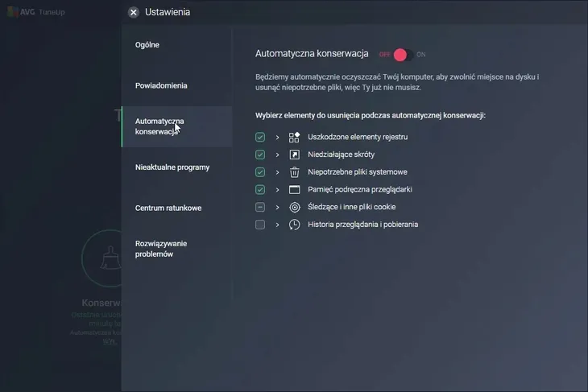Click the Pamięć podręczna przeglądarki label
The width and height of the screenshot is (588, 392).
(x=360, y=190)
